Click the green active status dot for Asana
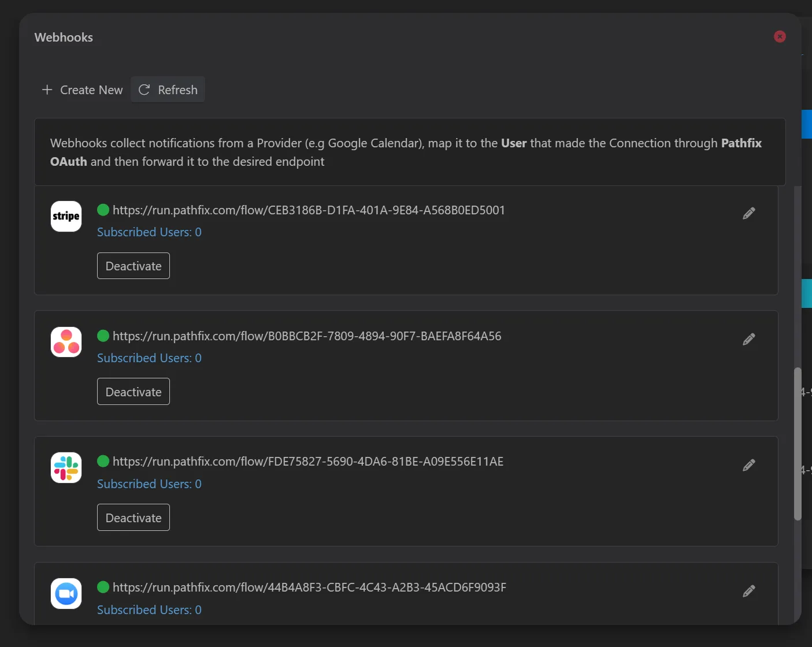 point(103,336)
